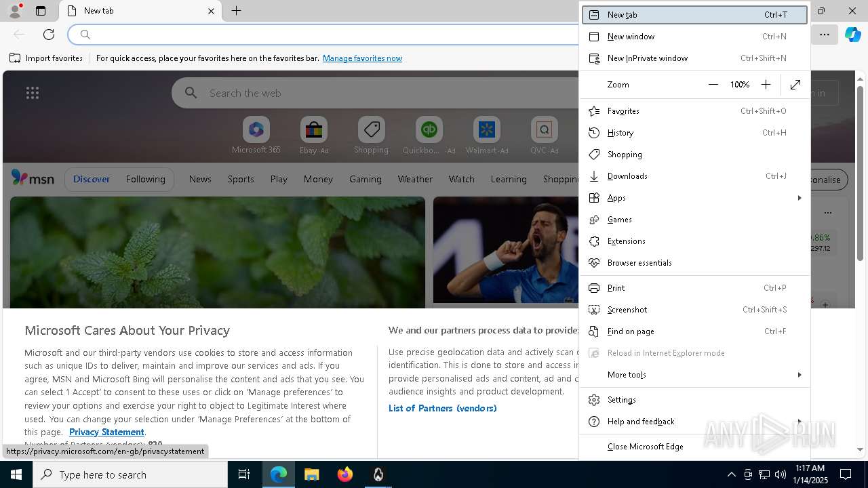Open the tennis player news image

pyautogui.click(x=506, y=249)
